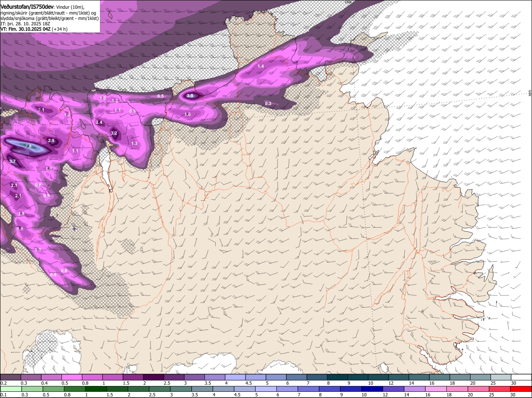The image size is (532, 398).
Task: Click pale gray upper-legend swatch between 25 and 30
Action: tap(501, 377)
